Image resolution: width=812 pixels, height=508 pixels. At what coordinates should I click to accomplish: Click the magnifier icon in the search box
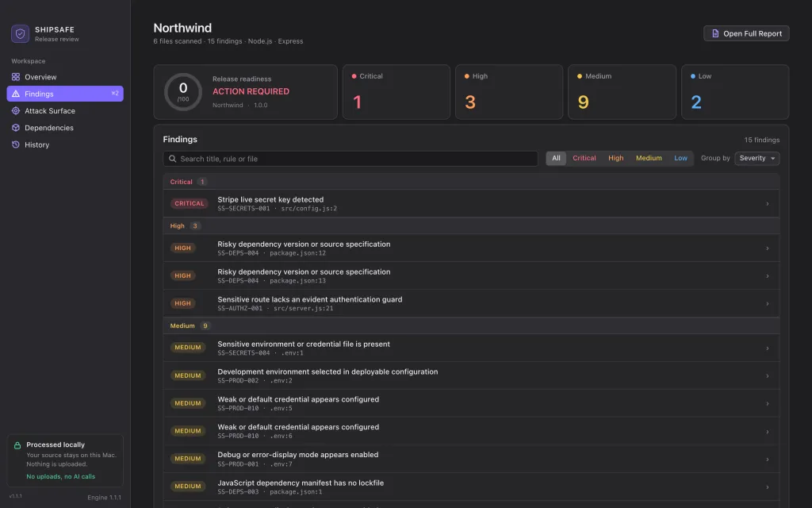[172, 159]
